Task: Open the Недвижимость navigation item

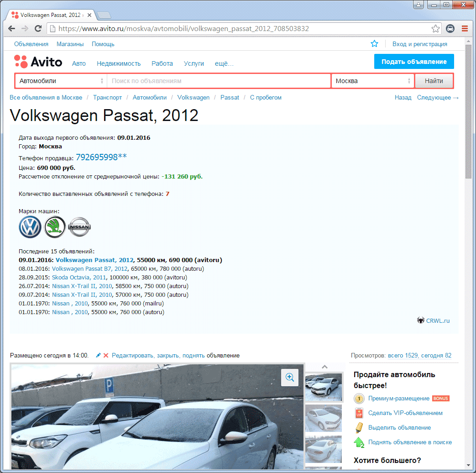Action: point(119,63)
